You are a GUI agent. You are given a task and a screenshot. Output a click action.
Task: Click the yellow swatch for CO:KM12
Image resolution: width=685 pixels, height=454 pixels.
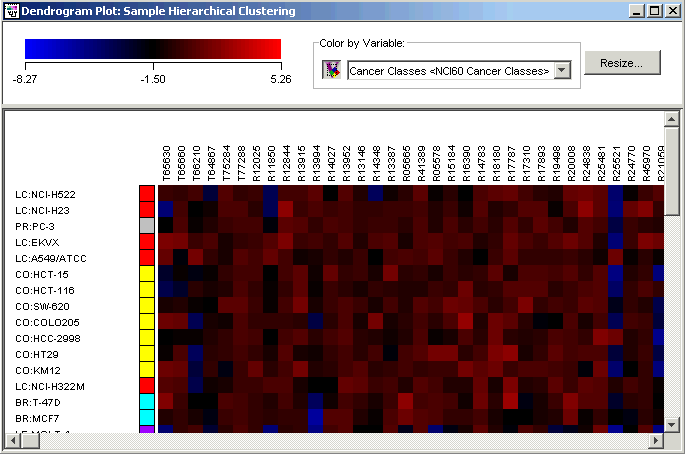pyautogui.click(x=147, y=370)
